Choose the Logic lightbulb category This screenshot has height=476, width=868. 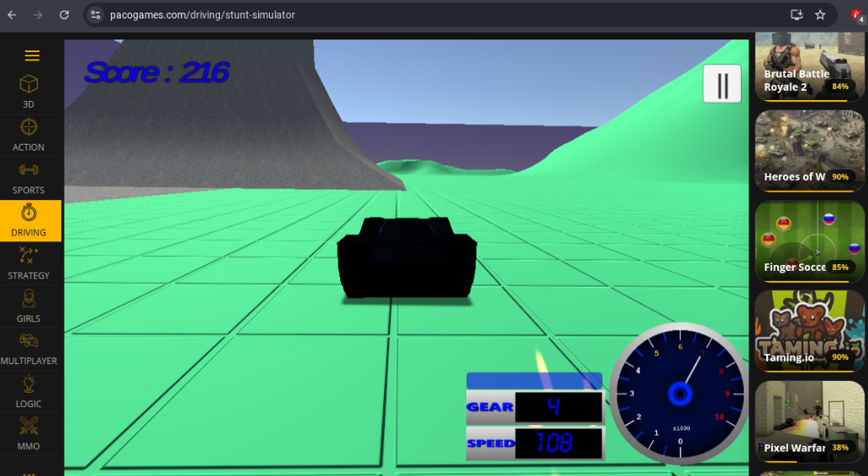(29, 383)
